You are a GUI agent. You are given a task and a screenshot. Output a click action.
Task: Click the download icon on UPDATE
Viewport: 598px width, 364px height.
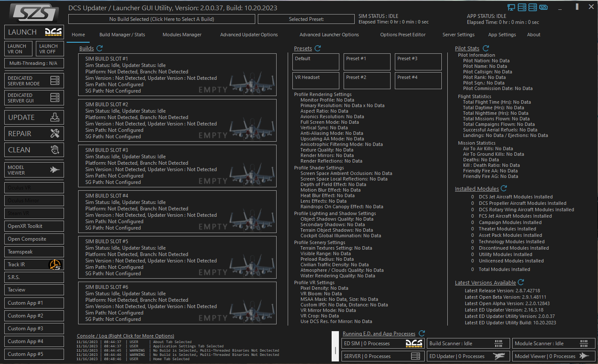[55, 117]
